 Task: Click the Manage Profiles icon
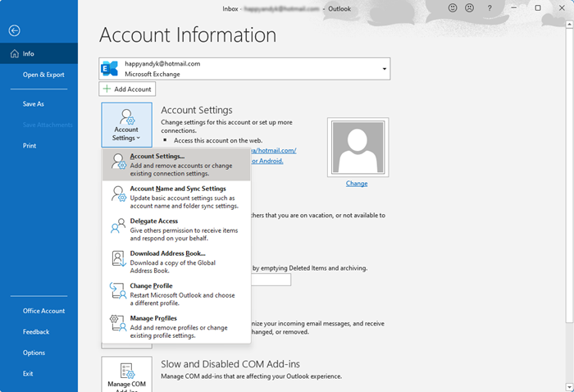[116, 323]
